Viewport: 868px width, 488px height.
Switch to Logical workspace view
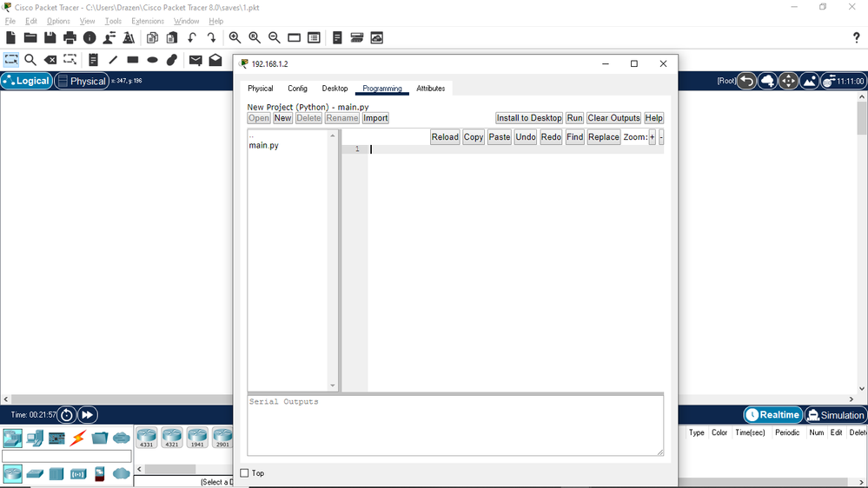coord(27,81)
